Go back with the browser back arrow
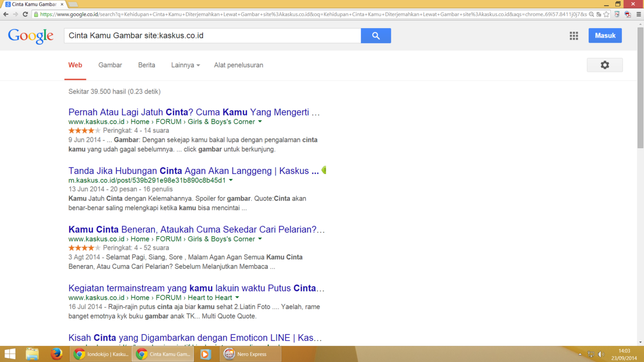The width and height of the screenshot is (644, 362). pos(6,14)
